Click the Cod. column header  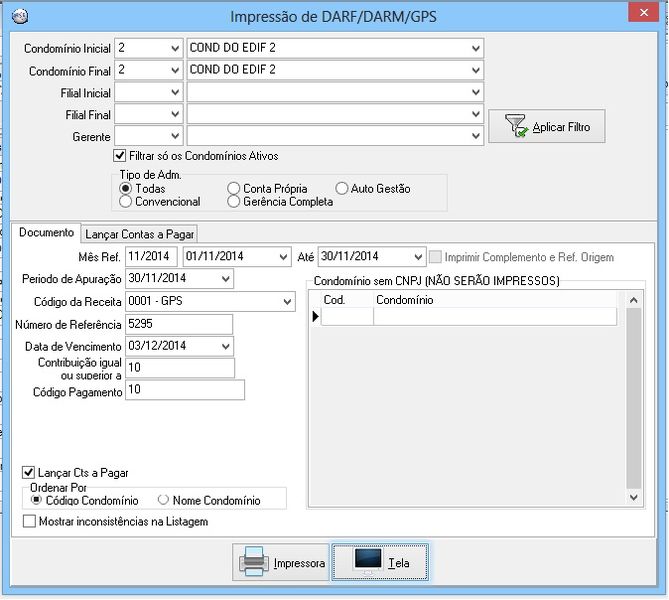click(347, 300)
